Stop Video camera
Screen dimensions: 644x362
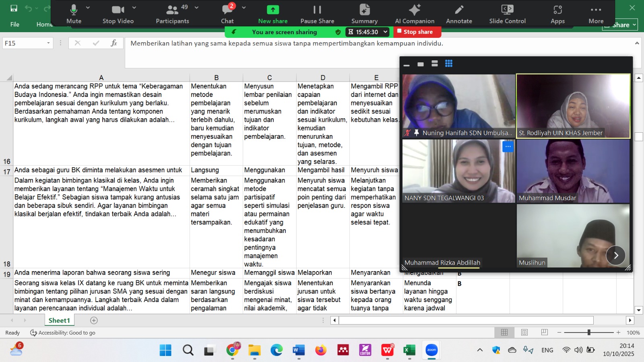pyautogui.click(x=118, y=13)
